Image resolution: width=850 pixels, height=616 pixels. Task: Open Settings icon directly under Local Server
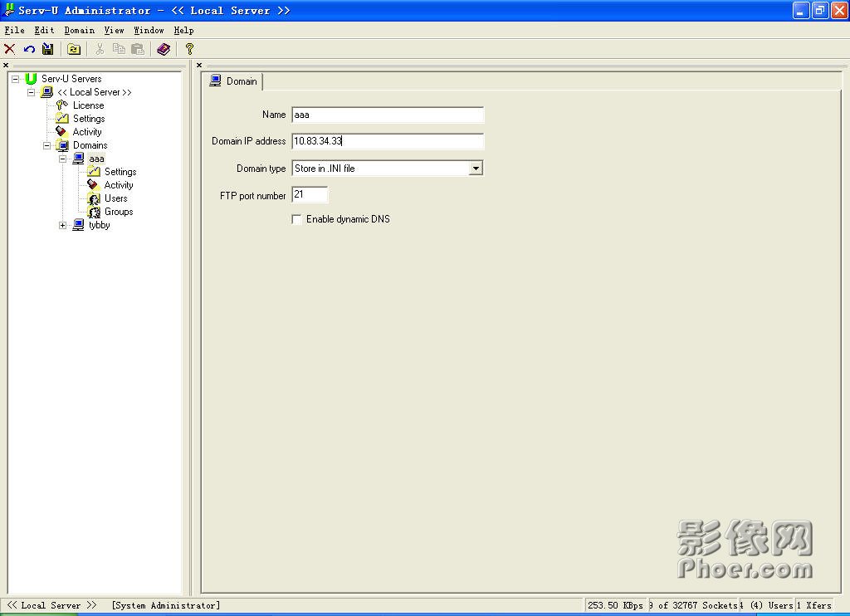coord(62,118)
